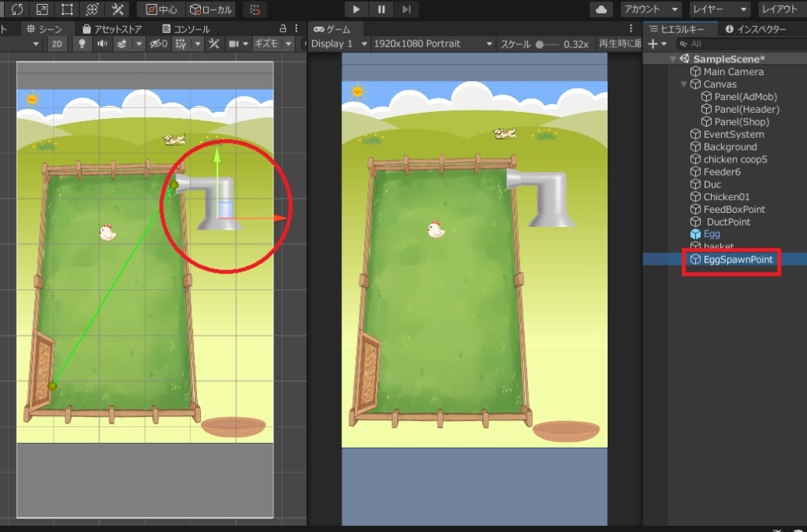The height and width of the screenshot is (532, 807).
Task: Open the 1920x1080 Portrait resolution dropdown
Action: click(433, 44)
